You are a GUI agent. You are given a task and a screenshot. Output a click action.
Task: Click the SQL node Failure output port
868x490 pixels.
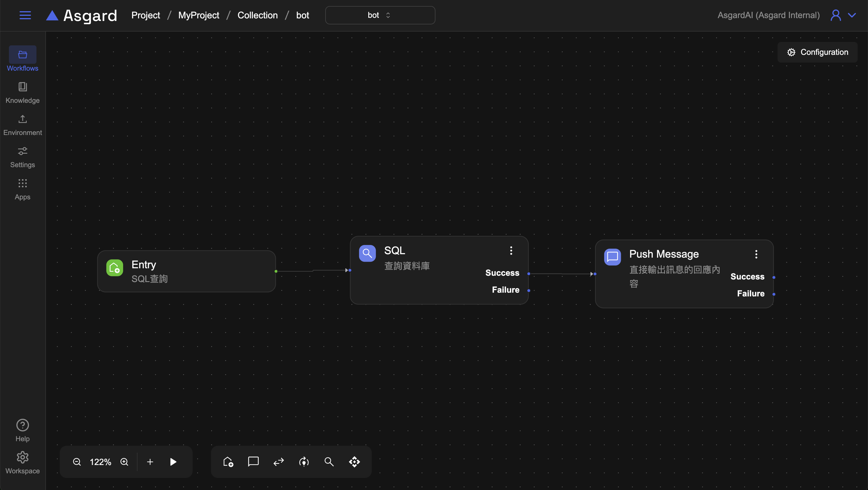(529, 290)
